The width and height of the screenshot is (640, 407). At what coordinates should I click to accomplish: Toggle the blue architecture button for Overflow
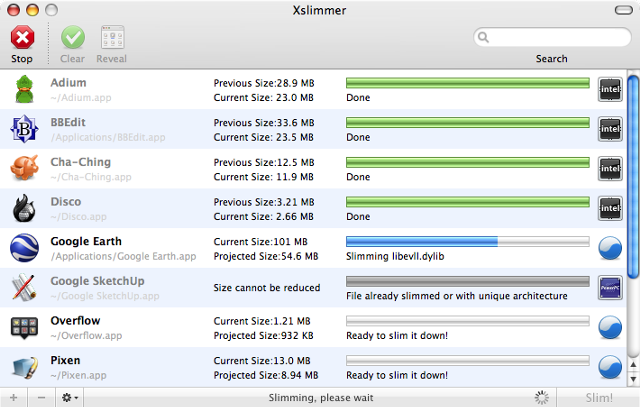610,328
